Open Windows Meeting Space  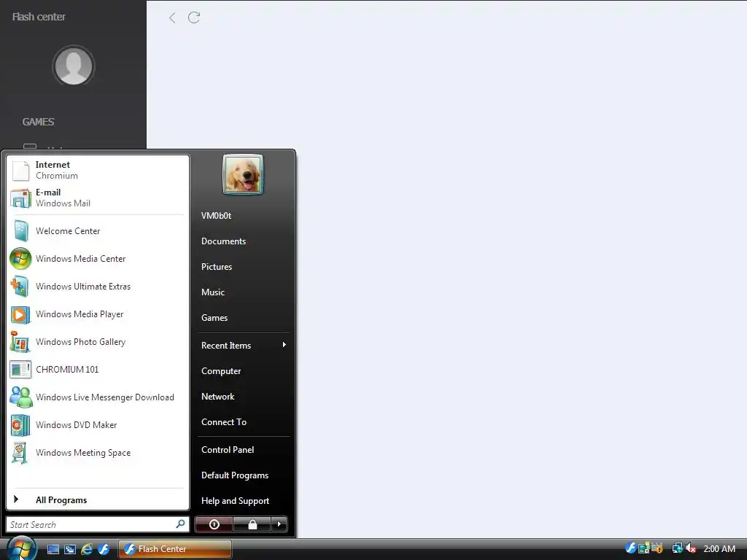pyautogui.click(x=98, y=453)
